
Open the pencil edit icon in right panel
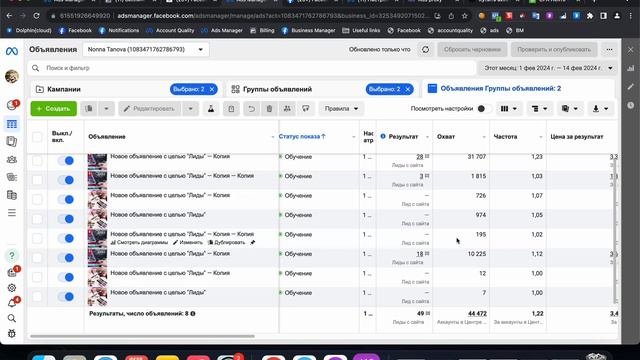631,86
